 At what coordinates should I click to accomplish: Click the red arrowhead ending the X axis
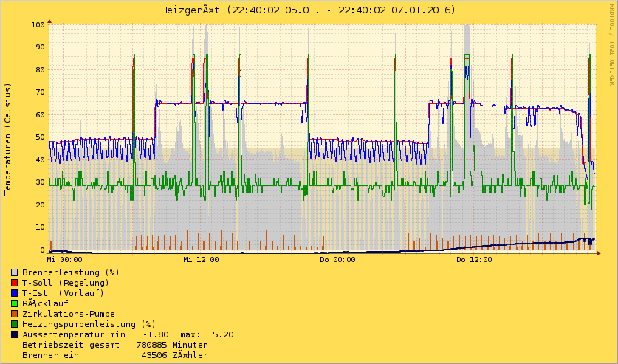coord(599,253)
